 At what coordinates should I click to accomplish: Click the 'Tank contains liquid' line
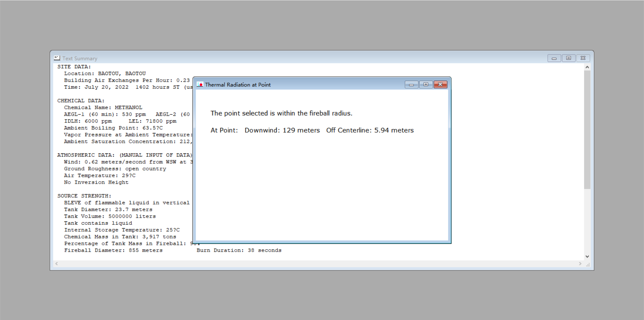coord(98,223)
